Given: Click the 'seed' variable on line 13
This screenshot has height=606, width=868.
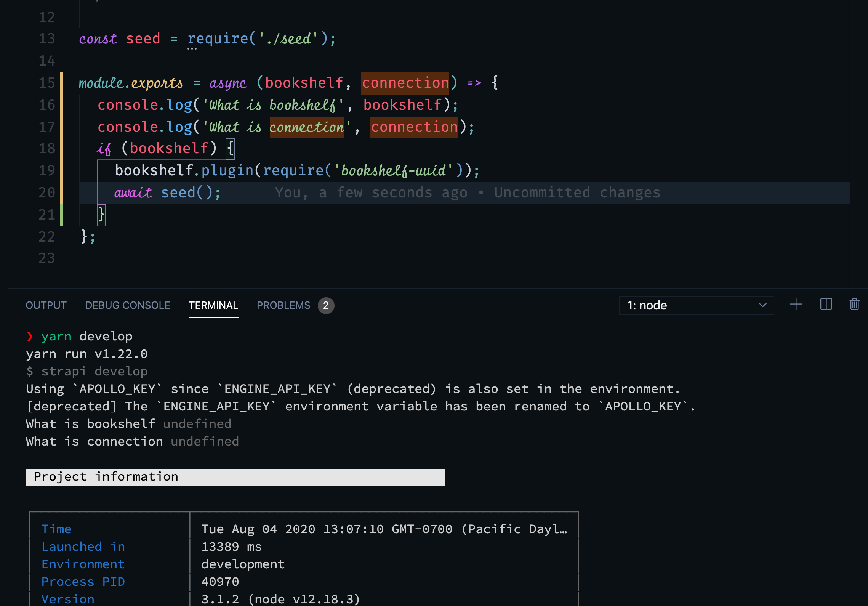Looking at the screenshot, I should point(143,39).
